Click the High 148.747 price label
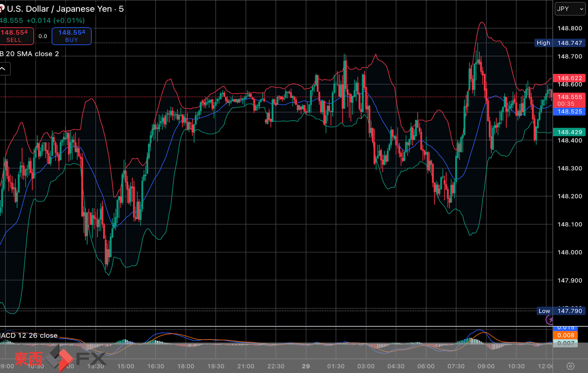588x373 pixels. pos(560,43)
